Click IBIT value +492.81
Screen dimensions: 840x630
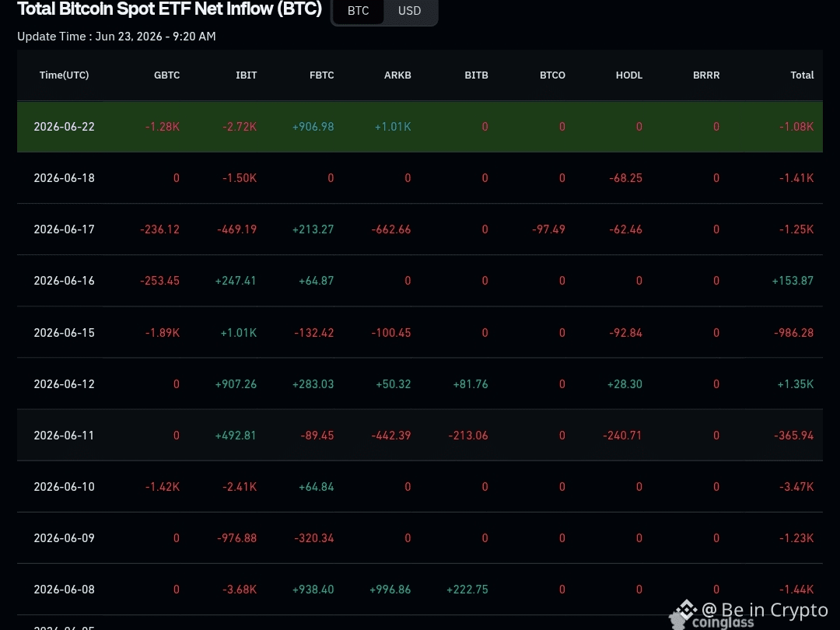[236, 436]
